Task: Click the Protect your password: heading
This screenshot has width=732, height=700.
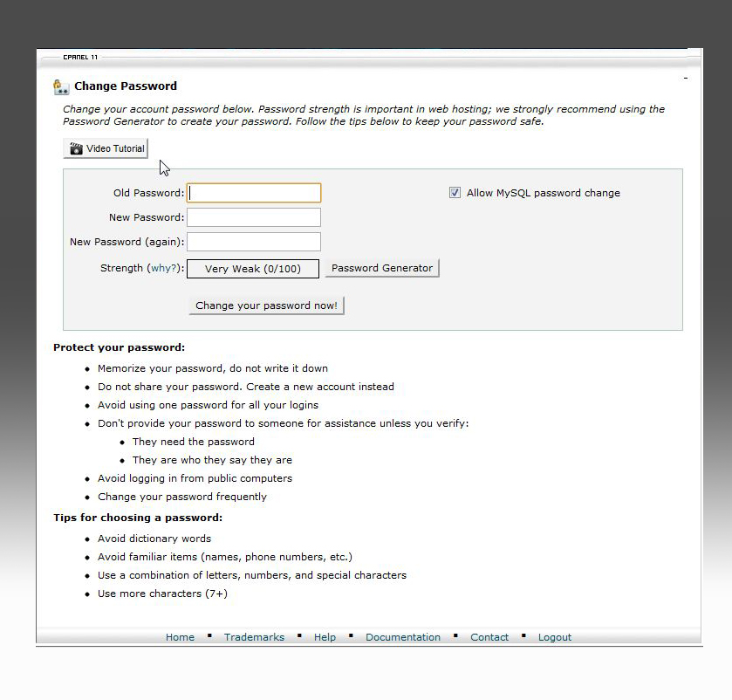Action: 119,347
